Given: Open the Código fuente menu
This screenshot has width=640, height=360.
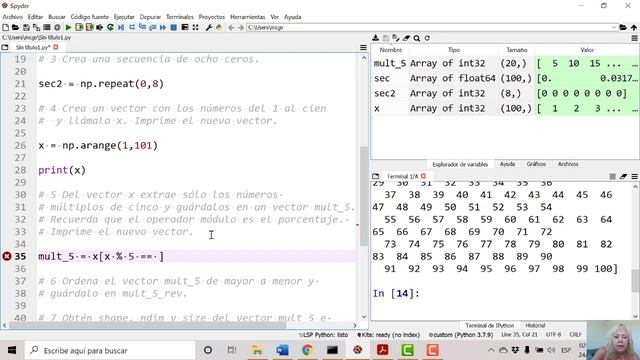Looking at the screenshot, I should pos(89,17).
